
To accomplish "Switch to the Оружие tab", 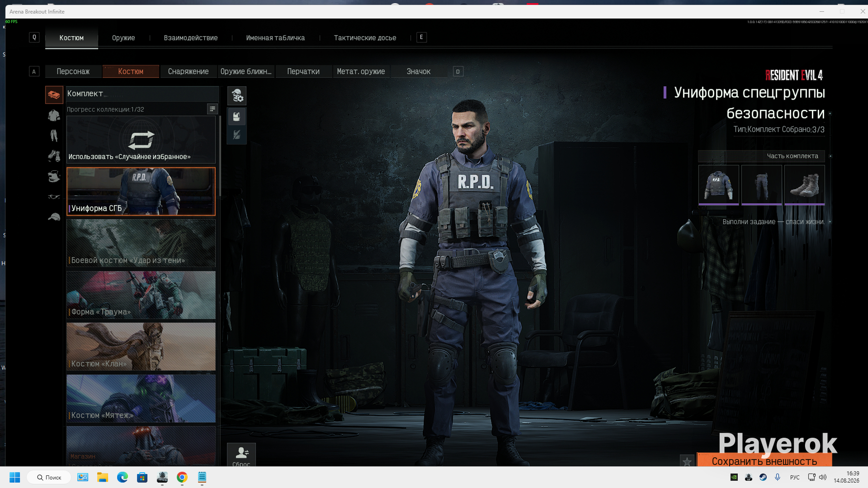I will tap(124, 38).
